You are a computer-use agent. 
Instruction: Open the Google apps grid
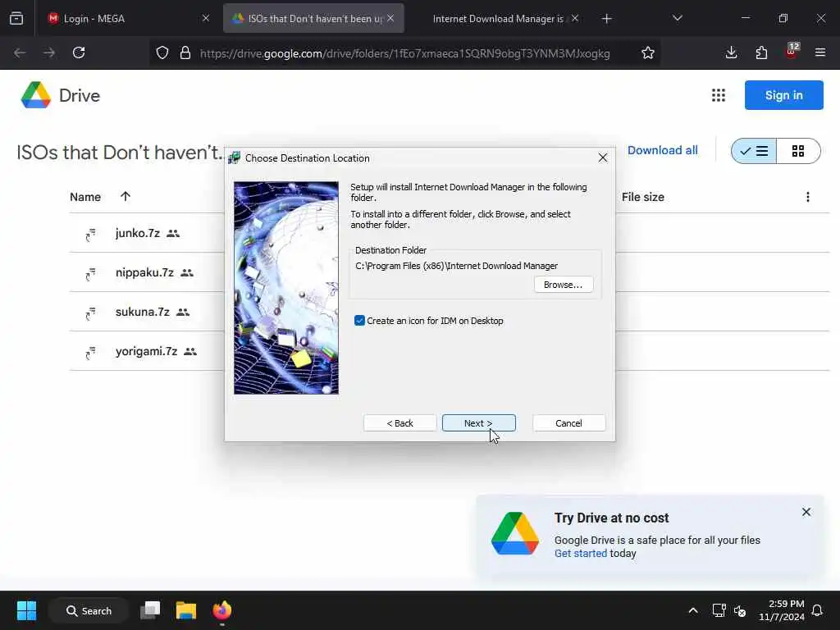[x=719, y=95]
